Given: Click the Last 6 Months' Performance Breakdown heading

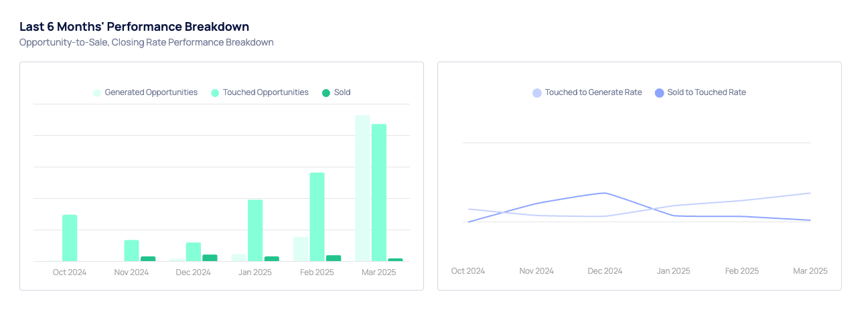Looking at the screenshot, I should [134, 27].
